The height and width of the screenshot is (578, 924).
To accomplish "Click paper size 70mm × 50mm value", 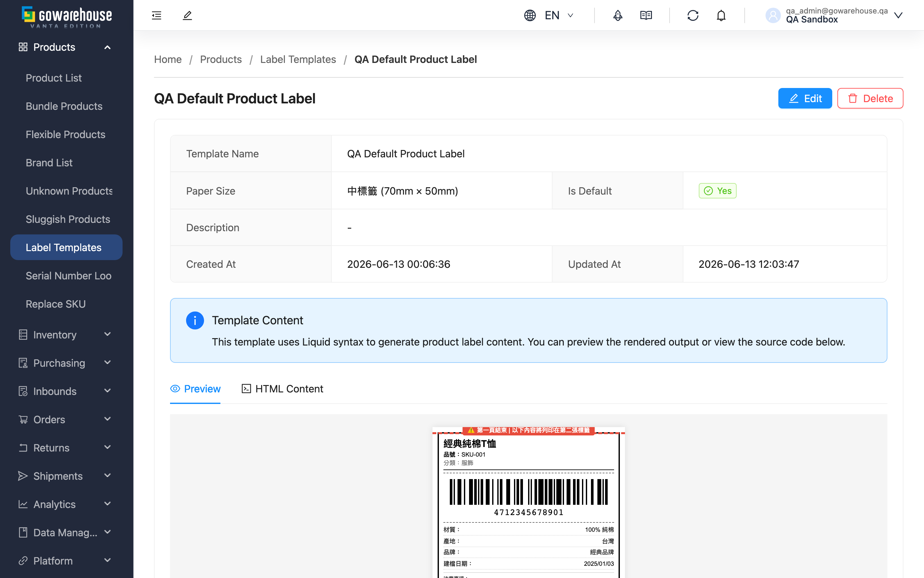I will [402, 191].
